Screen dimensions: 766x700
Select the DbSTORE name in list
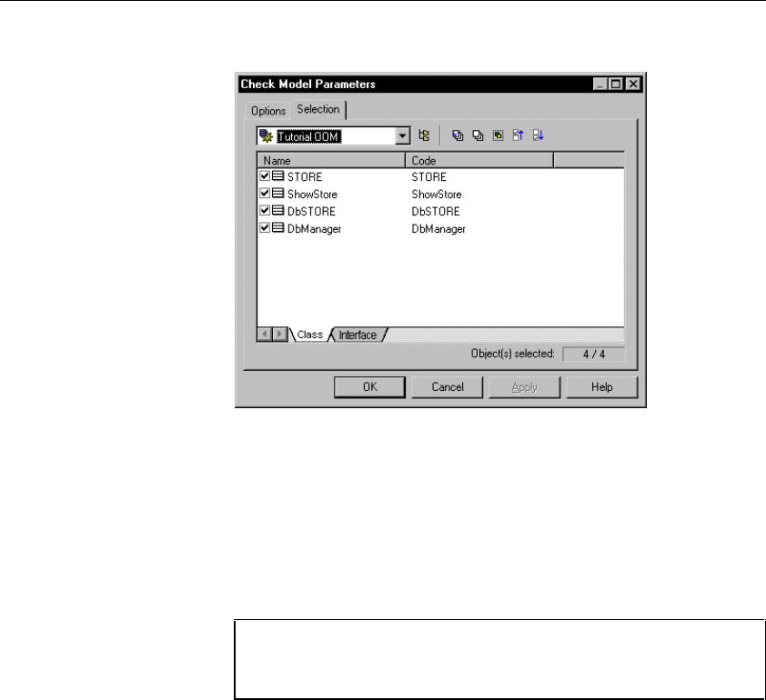click(311, 212)
